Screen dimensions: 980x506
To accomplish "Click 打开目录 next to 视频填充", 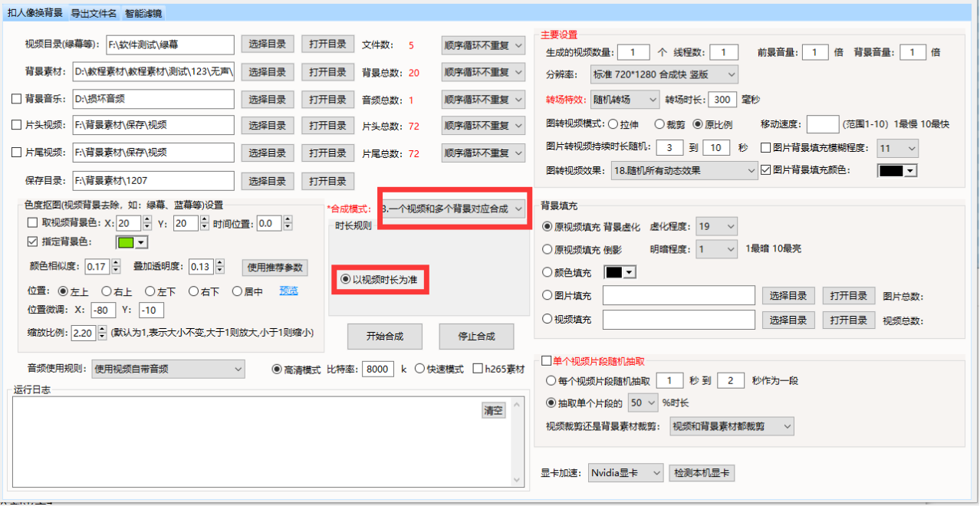I will [x=849, y=320].
